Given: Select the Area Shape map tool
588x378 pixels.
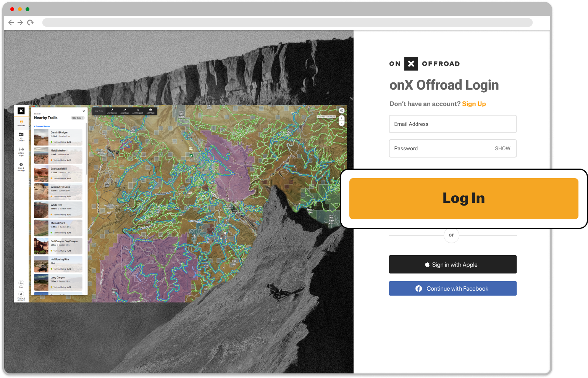Looking at the screenshot, I should click(x=125, y=111).
